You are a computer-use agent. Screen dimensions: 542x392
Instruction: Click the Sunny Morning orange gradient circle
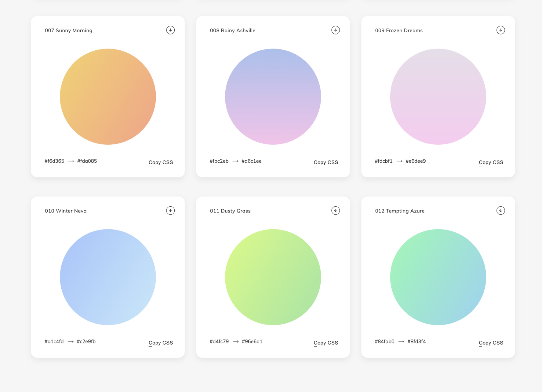(108, 96)
